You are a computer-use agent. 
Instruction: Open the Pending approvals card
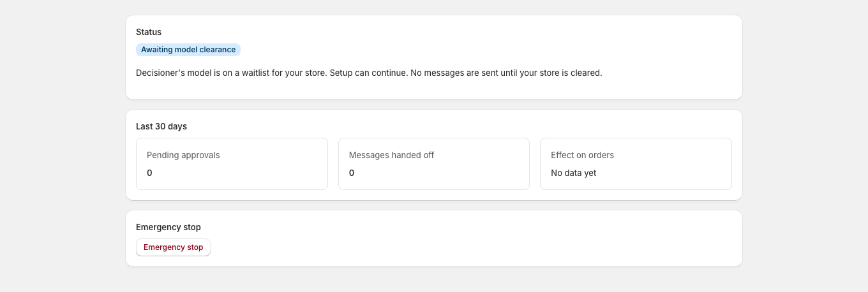(x=232, y=164)
